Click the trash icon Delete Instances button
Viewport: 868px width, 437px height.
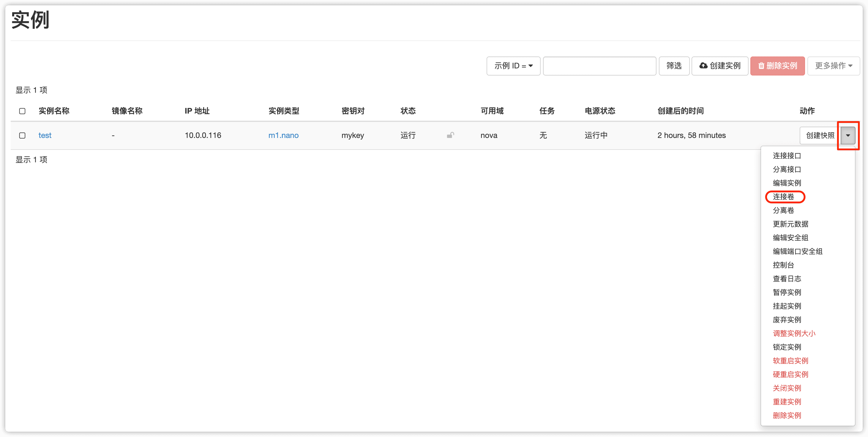tap(777, 66)
